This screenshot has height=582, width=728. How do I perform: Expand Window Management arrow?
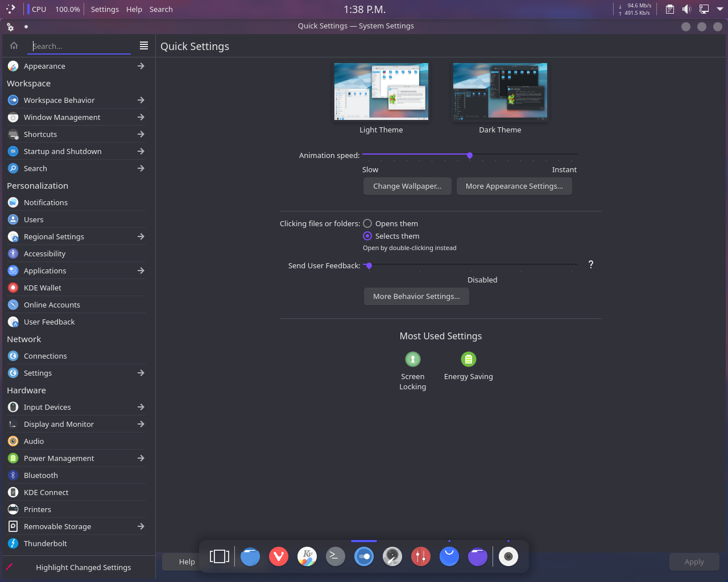pos(141,117)
